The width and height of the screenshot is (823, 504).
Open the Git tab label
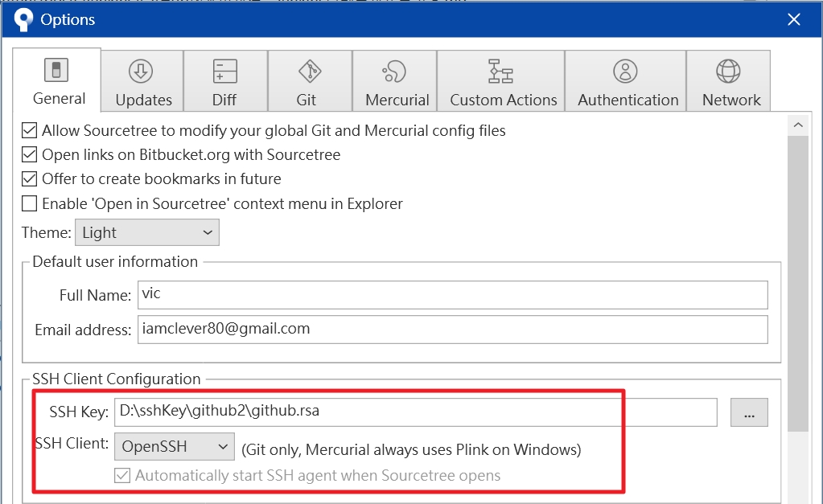point(306,100)
